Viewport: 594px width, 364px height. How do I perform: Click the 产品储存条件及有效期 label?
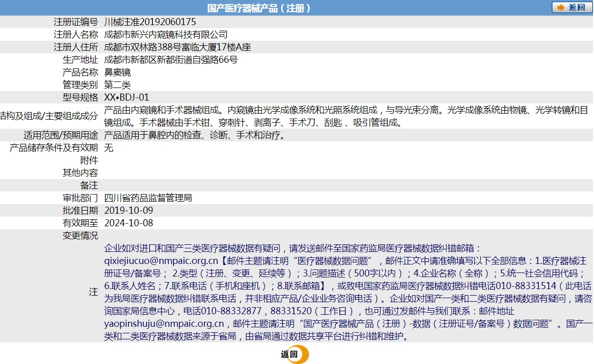click(x=54, y=147)
